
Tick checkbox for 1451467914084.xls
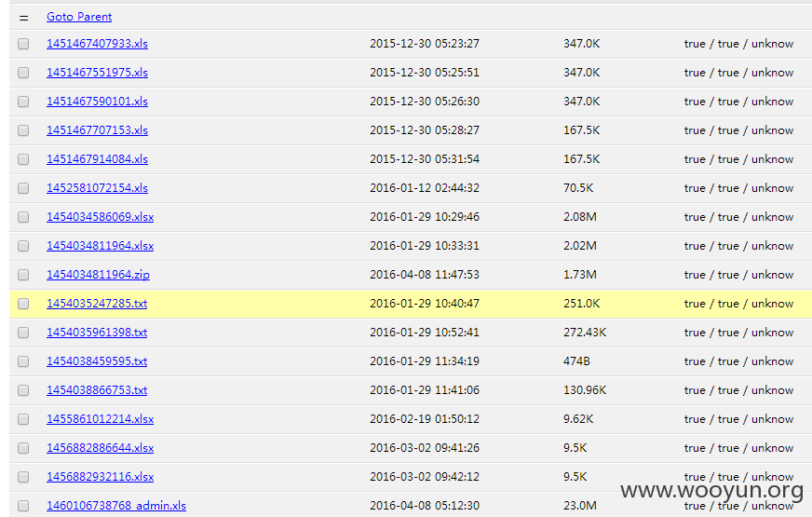coord(23,159)
